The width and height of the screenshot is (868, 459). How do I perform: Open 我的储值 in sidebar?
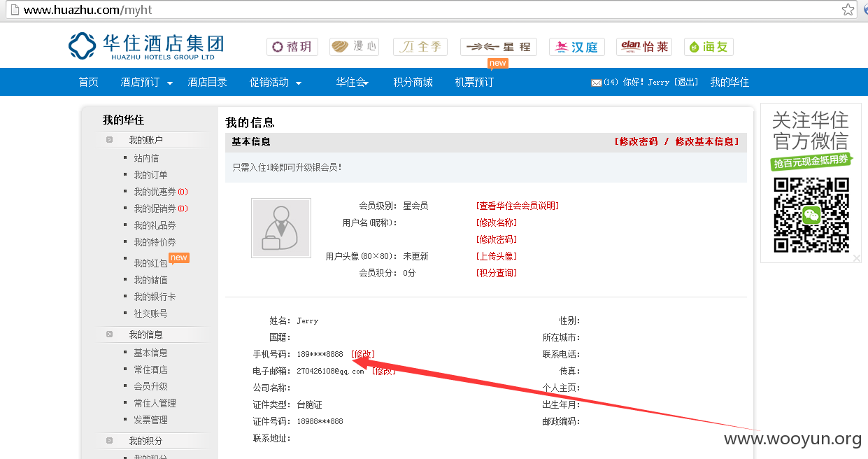click(x=150, y=280)
